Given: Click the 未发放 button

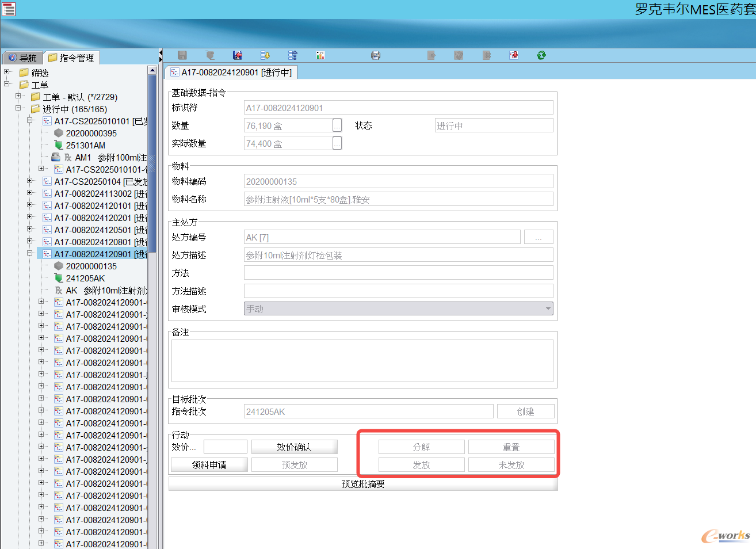Looking at the screenshot, I should (511, 465).
